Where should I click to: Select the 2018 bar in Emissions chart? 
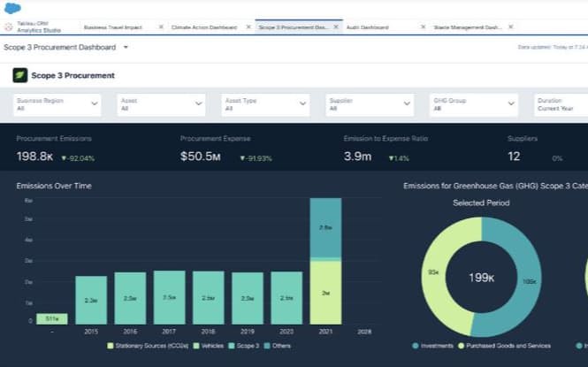pyautogui.click(x=209, y=298)
